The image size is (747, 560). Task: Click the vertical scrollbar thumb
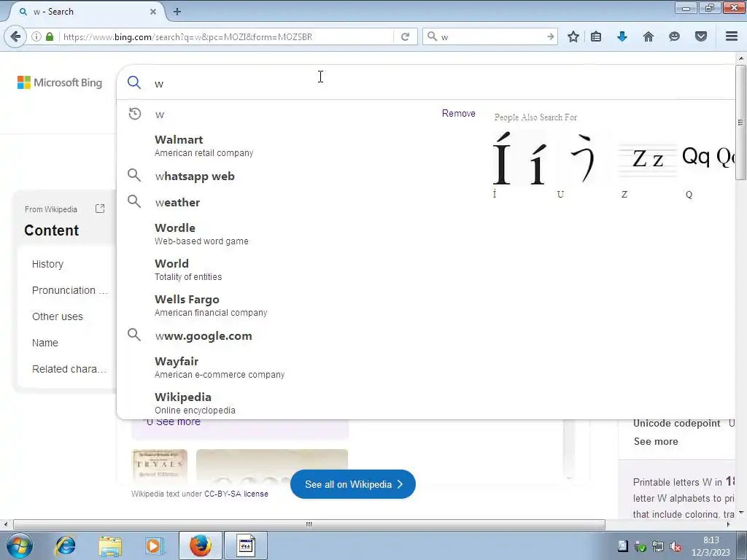pos(740,122)
